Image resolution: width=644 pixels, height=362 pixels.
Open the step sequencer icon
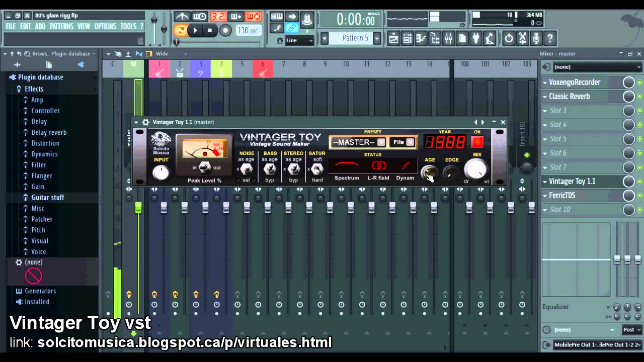[408, 38]
